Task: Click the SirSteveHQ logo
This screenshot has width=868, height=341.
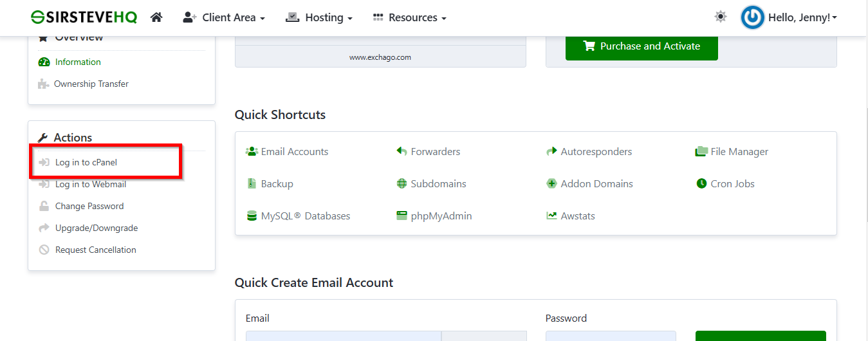Action: (84, 17)
